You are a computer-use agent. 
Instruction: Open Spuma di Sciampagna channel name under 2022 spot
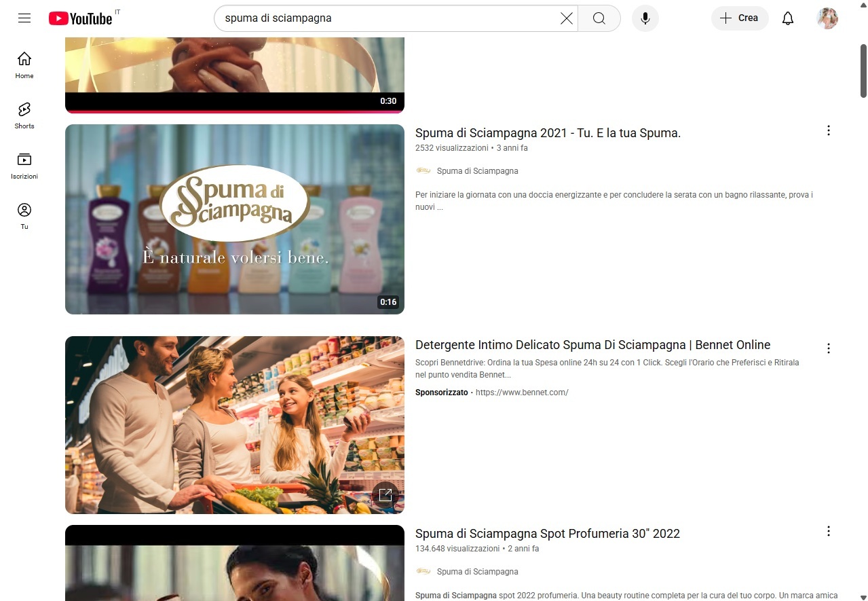[478, 572]
